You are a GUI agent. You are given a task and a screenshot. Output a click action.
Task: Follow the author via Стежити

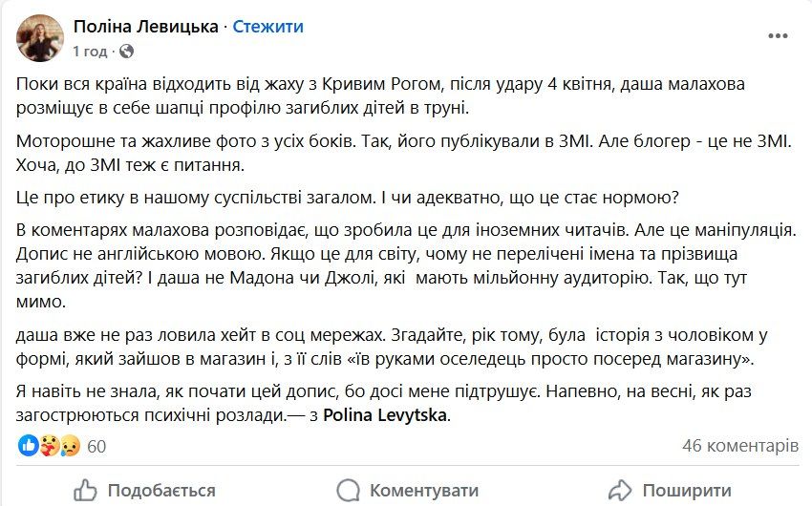pos(267,27)
